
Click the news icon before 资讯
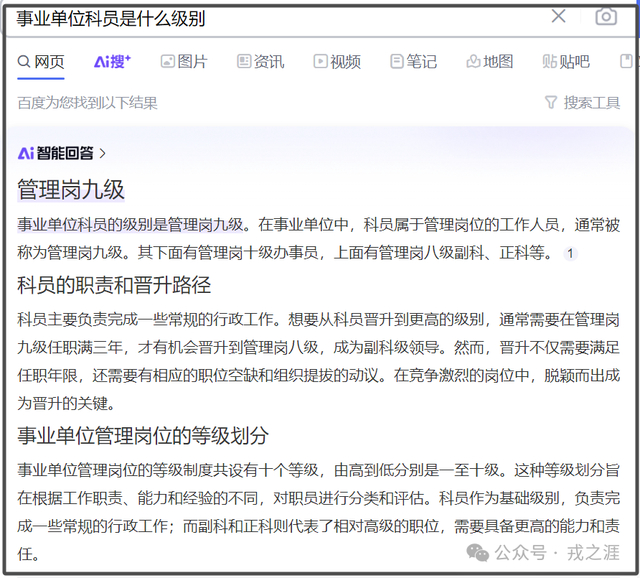coord(244,62)
